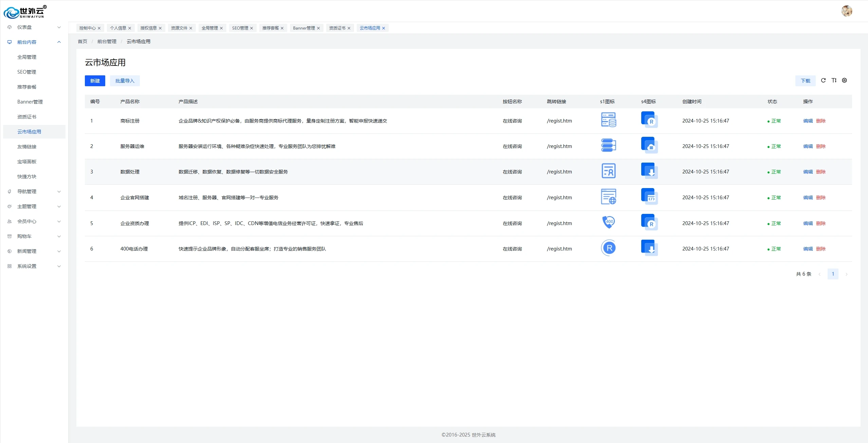The image size is (868, 443).
Task: Click the 批量导入 button
Action: tap(125, 81)
